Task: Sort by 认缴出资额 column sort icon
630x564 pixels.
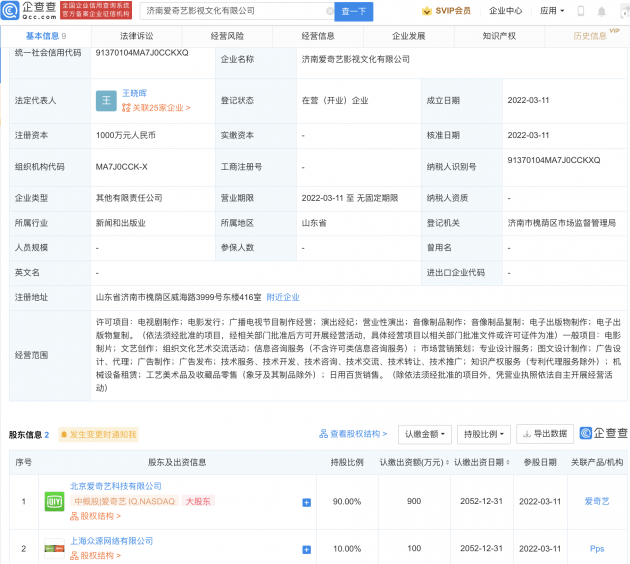Action: (447, 463)
